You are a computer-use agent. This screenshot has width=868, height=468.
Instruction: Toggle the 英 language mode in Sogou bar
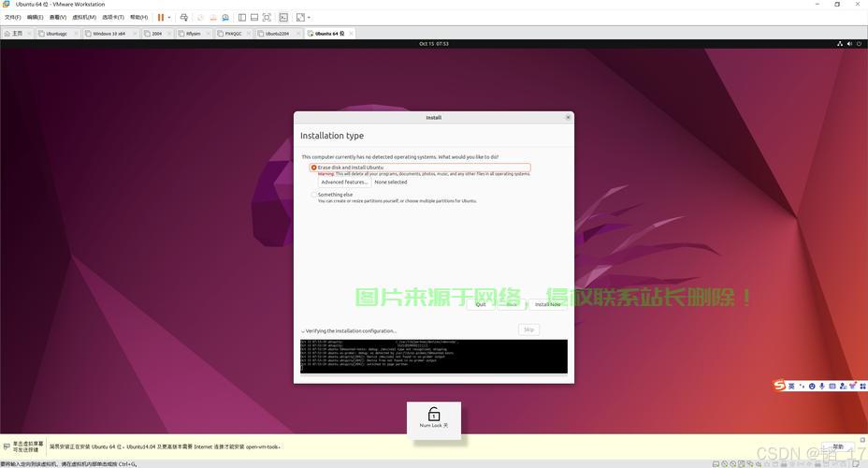point(791,386)
